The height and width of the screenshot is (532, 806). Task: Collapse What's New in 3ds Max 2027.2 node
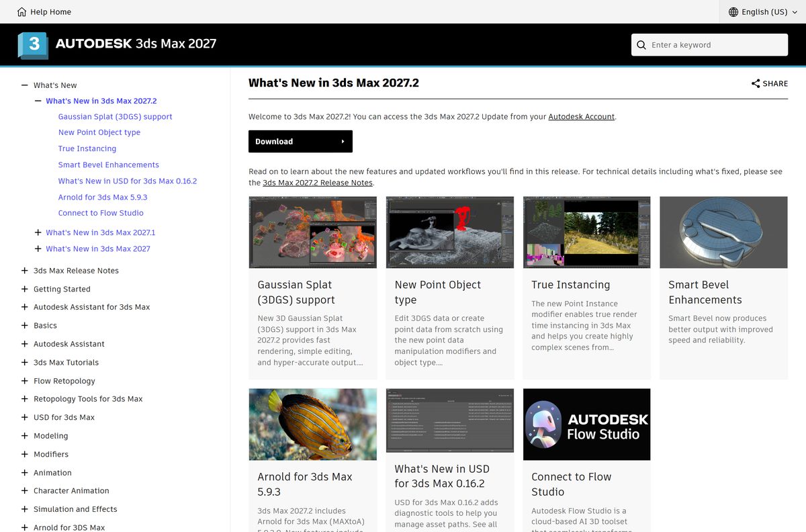(x=38, y=101)
